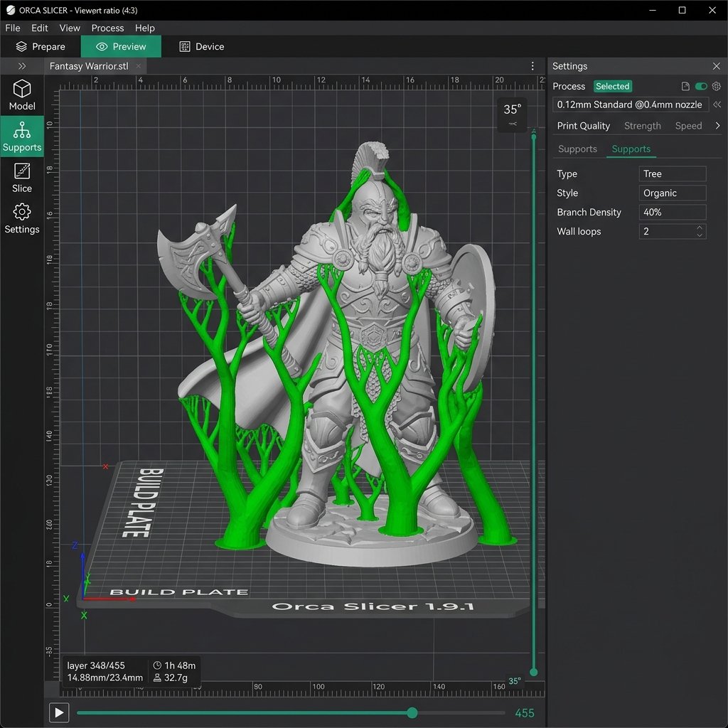
Task: Open the Process menu
Action: 107,28
